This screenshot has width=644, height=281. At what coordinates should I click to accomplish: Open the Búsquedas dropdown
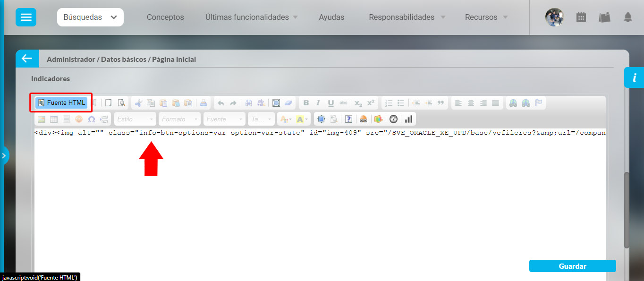90,17
